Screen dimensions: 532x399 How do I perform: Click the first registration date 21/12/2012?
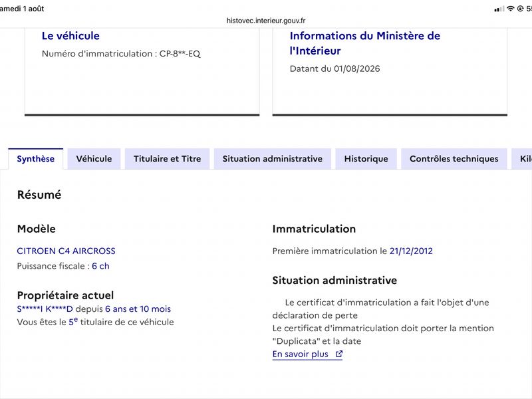[x=411, y=251]
